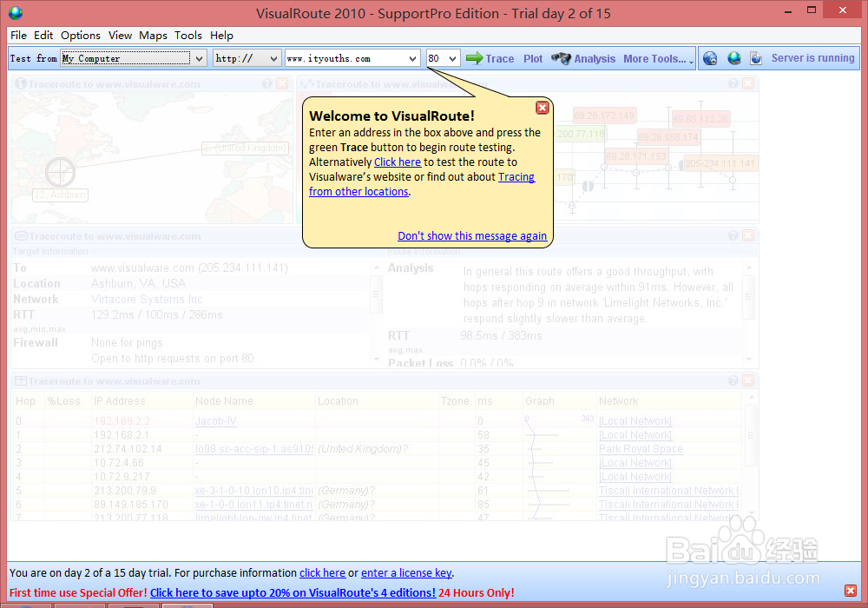
Task: Click the 205.234.111.141 node label on graph
Action: (x=720, y=163)
